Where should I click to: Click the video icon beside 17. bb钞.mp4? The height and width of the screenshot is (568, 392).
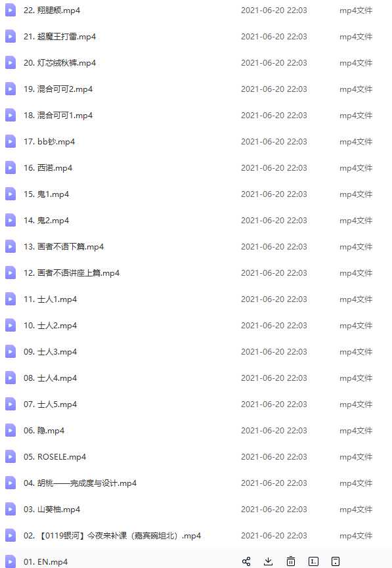(x=10, y=142)
